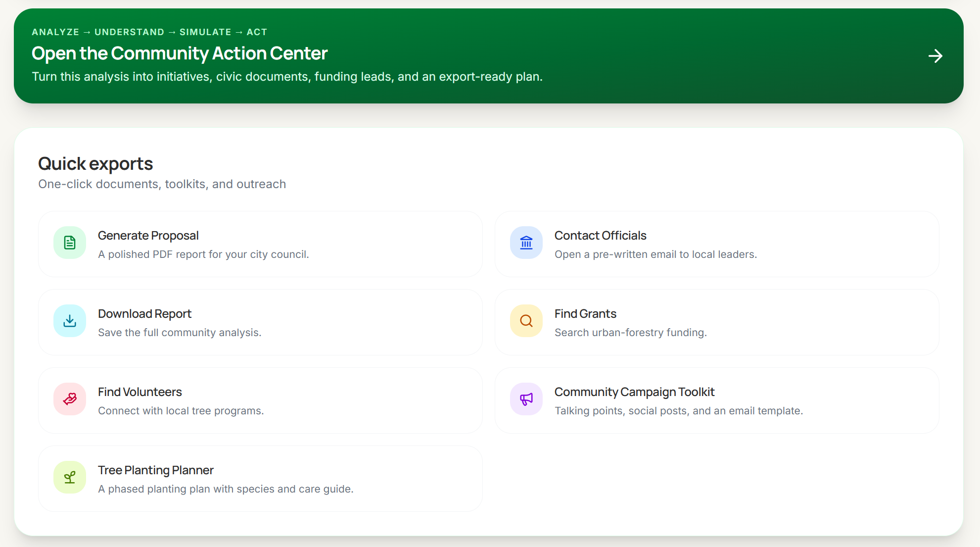Select the Find Volunteers title
Image resolution: width=980 pixels, height=547 pixels.
pos(140,392)
